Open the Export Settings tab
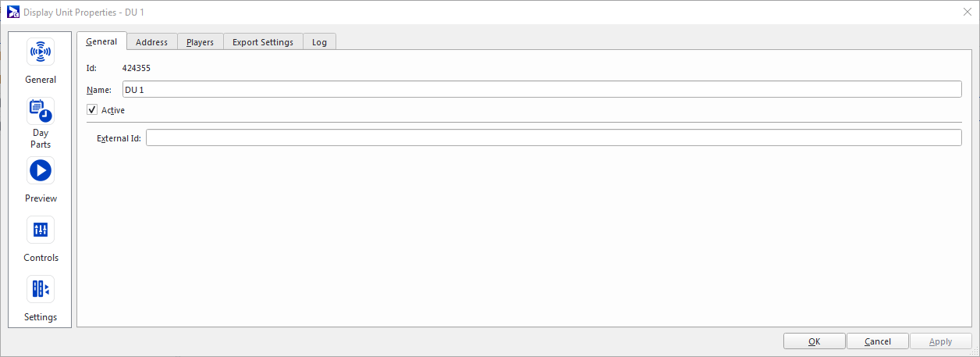The width and height of the screenshot is (980, 357). [x=262, y=42]
